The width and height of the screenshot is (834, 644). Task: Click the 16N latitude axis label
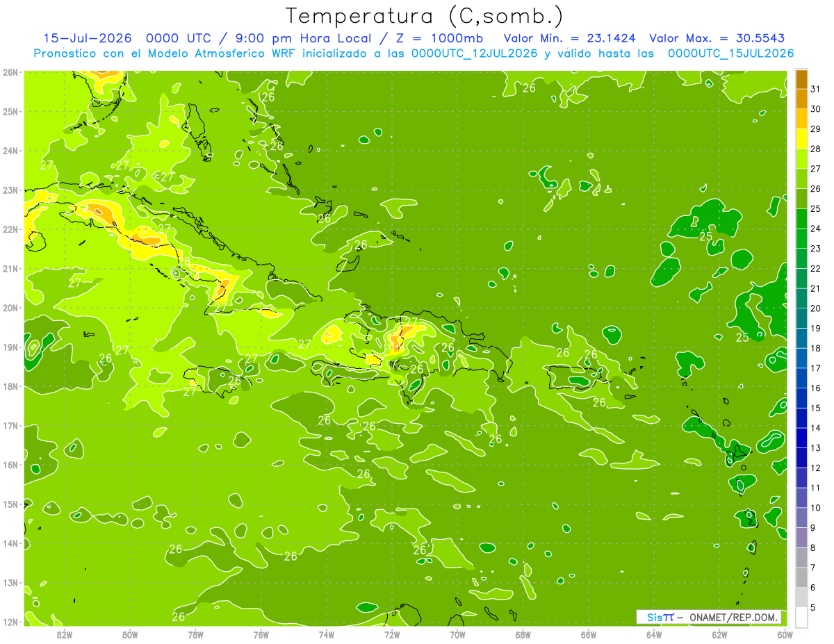[x=10, y=465]
